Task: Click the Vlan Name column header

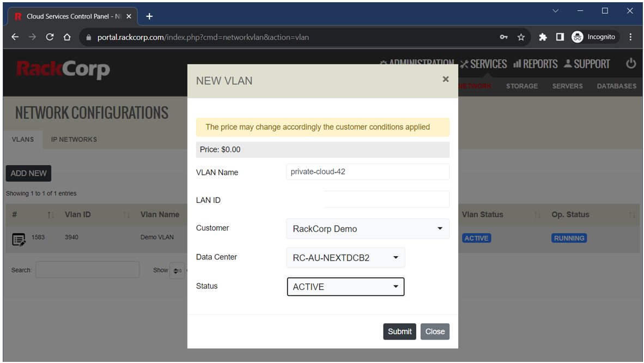Action: 160,215
